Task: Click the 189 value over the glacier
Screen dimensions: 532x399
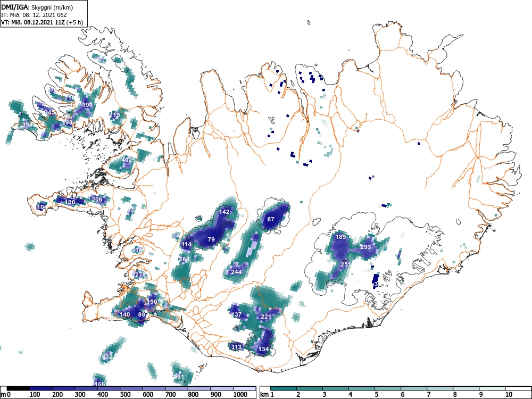Action: tap(340, 237)
